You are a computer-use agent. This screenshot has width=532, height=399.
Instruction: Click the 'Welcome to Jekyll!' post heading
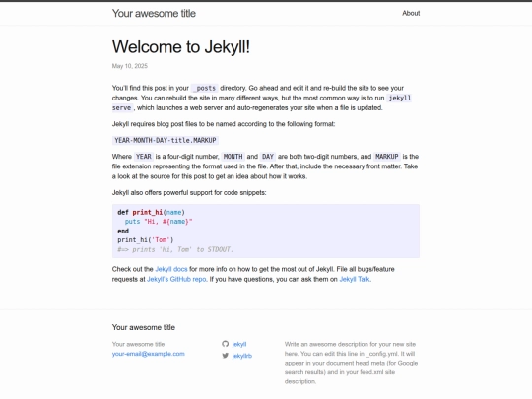(x=181, y=47)
